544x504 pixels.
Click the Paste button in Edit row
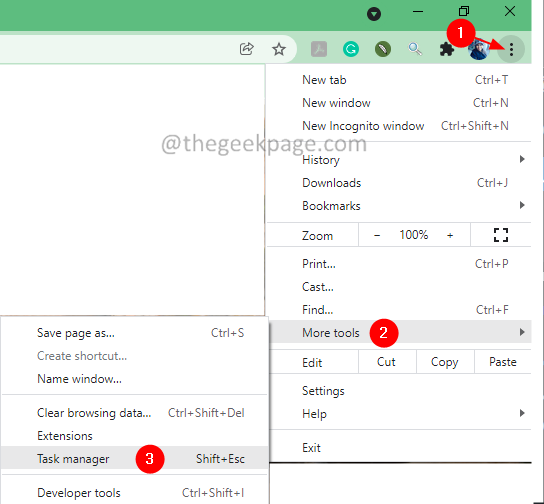tap(503, 362)
